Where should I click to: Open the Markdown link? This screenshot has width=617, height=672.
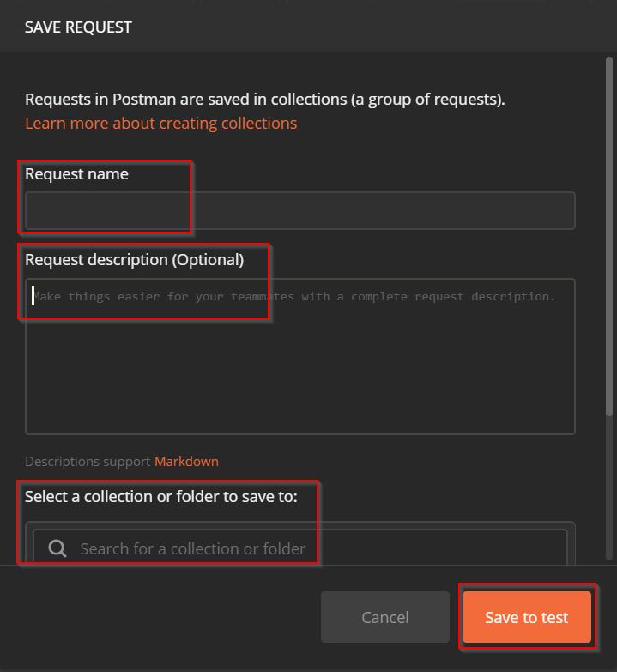click(186, 461)
